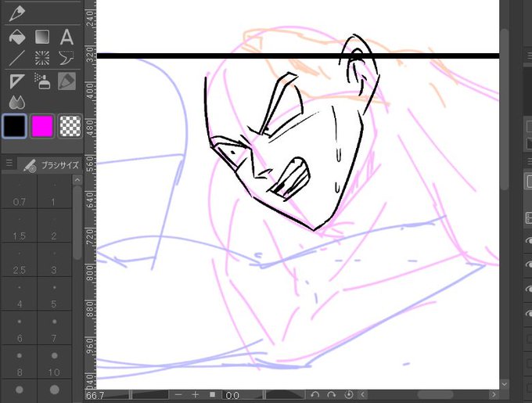Screen dimensions: 532x403
Task: Click the brush size list scrollbar
Action: pyautogui.click(x=77, y=222)
